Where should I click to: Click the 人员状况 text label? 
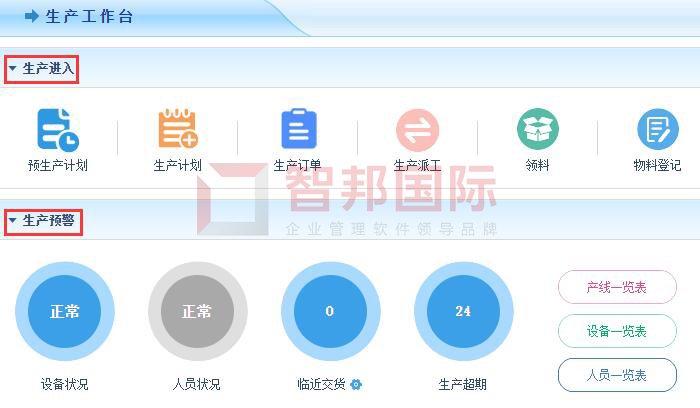click(197, 384)
